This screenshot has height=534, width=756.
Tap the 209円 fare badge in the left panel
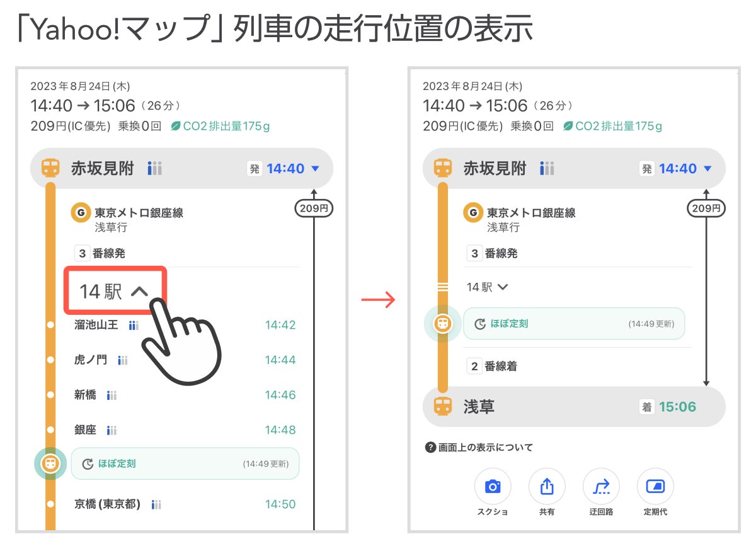point(314,208)
